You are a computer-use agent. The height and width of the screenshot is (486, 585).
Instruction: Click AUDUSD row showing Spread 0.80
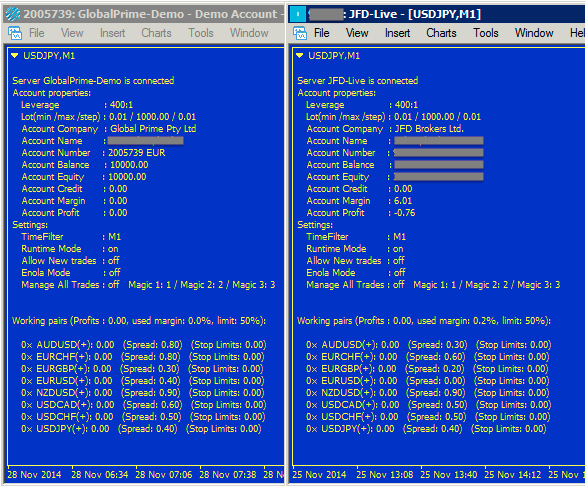144,345
